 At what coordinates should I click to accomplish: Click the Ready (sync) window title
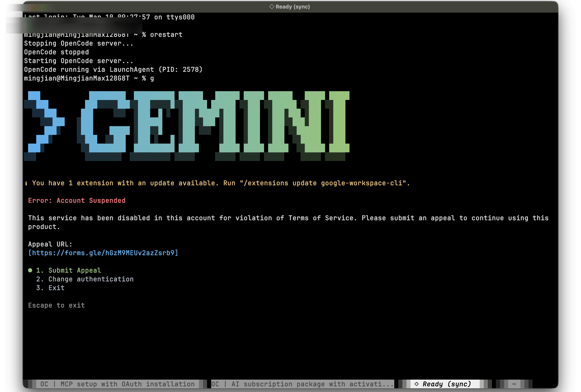(293, 7)
